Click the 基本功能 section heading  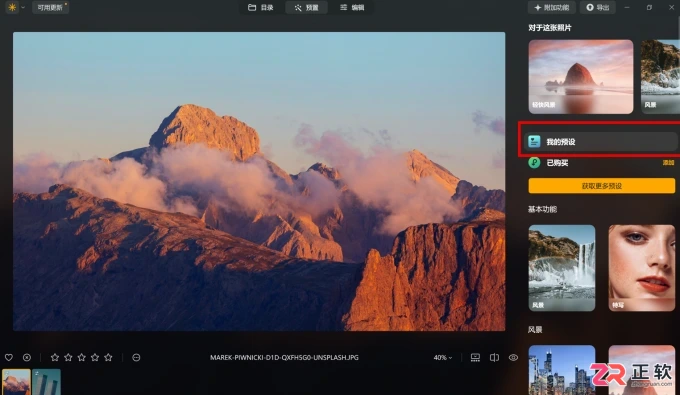point(542,209)
